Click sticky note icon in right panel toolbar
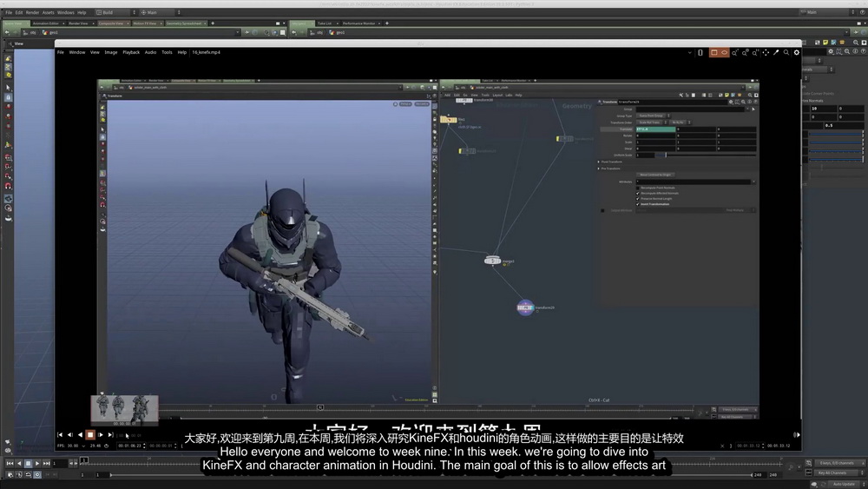Image resolution: width=868 pixels, height=489 pixels. pos(825,43)
